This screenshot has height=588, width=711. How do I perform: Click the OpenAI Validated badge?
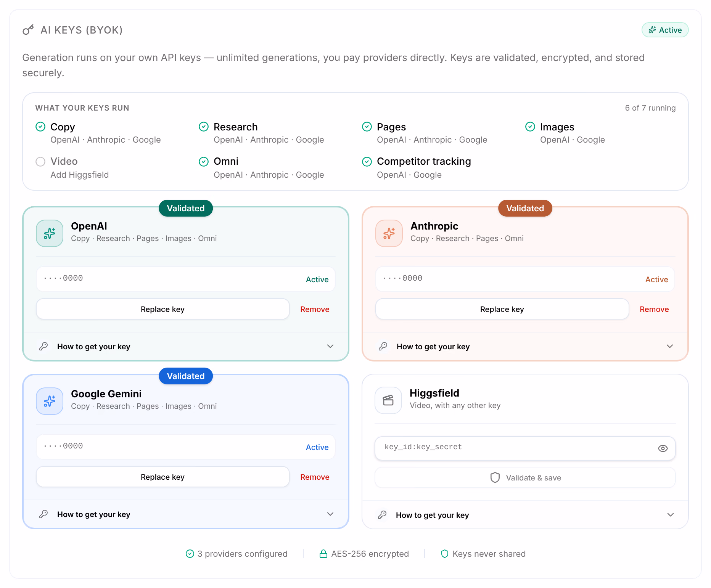(x=186, y=208)
